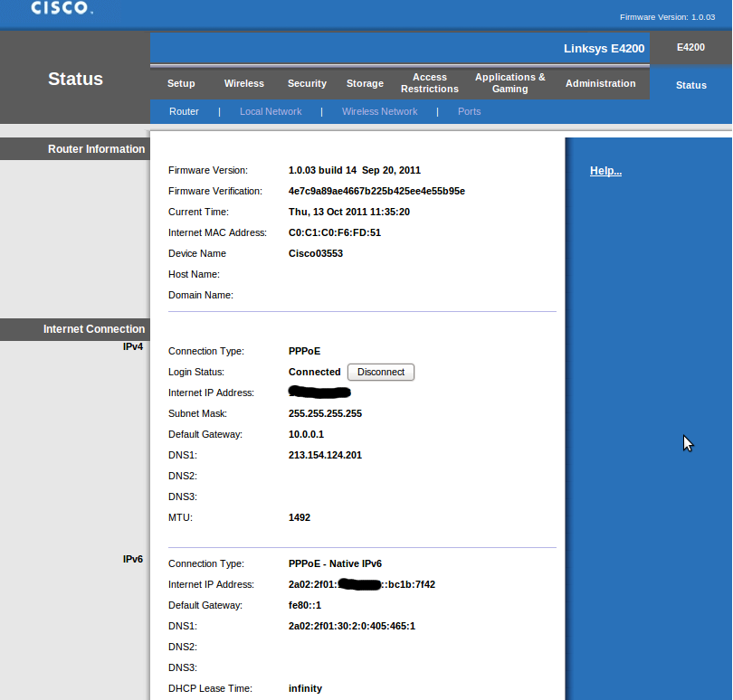
Task: Select the Status tab in navigation
Action: tap(691, 85)
